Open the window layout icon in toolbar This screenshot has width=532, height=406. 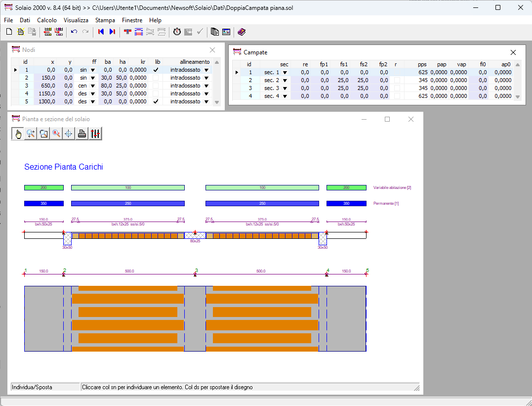coord(226,32)
